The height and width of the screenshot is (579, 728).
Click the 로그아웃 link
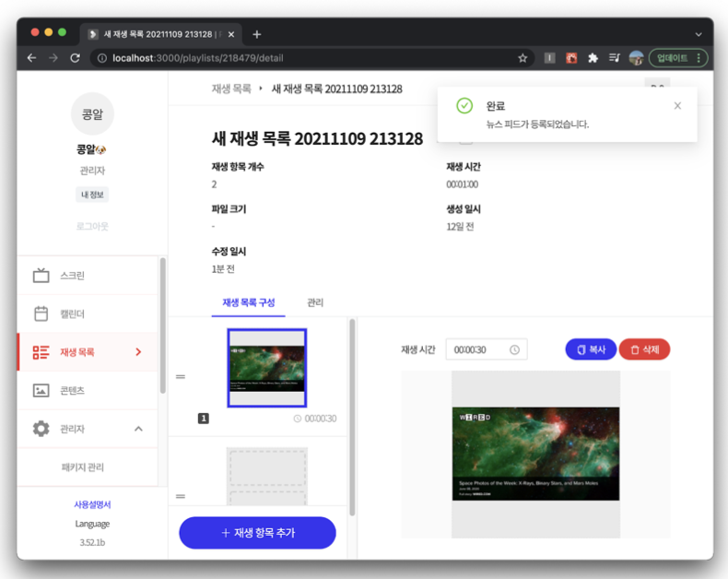(92, 226)
